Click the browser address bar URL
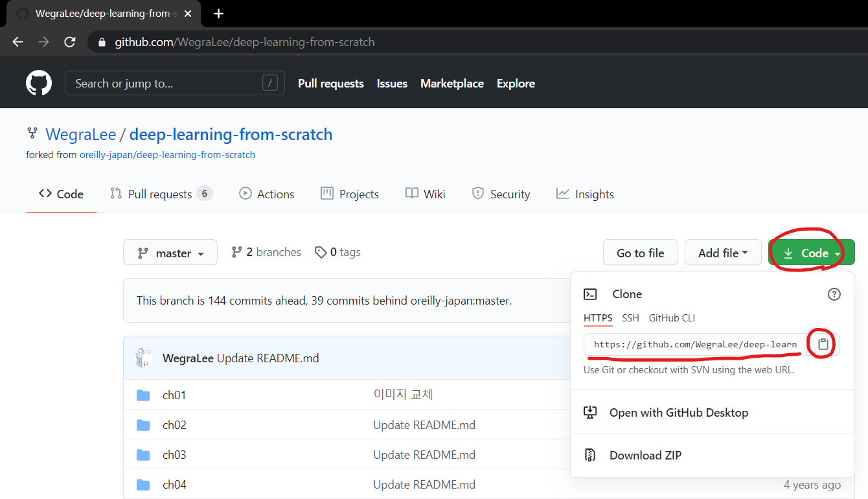Viewport: 868px width, 499px height. [245, 42]
